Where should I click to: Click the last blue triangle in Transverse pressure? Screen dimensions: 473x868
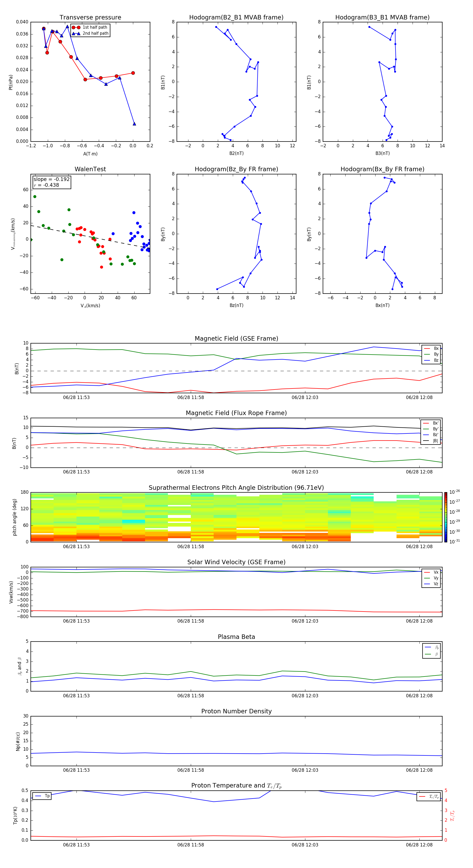[134, 124]
